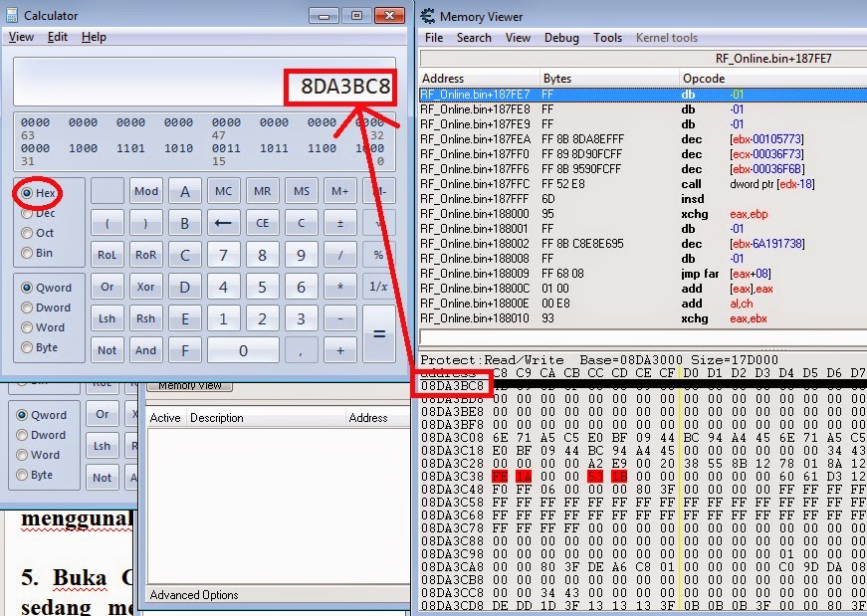The width and height of the screenshot is (867, 616).
Task: Click the Not button in front Calculator
Action: click(107, 350)
